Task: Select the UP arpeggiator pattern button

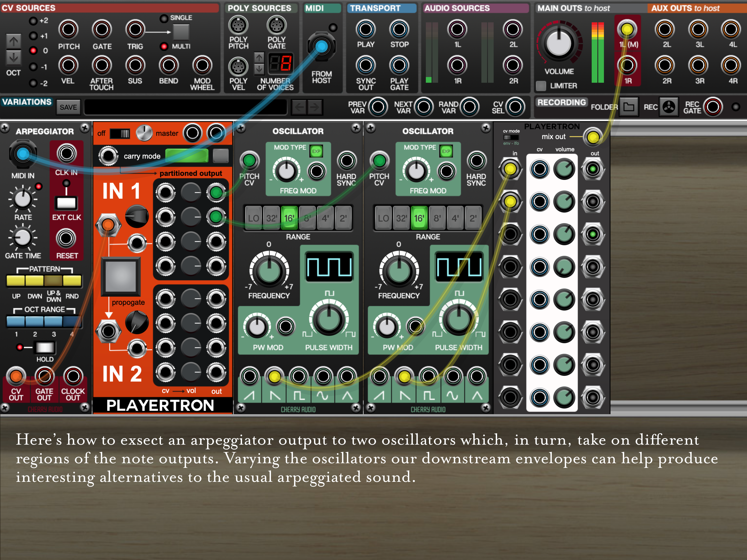Action: [x=16, y=281]
